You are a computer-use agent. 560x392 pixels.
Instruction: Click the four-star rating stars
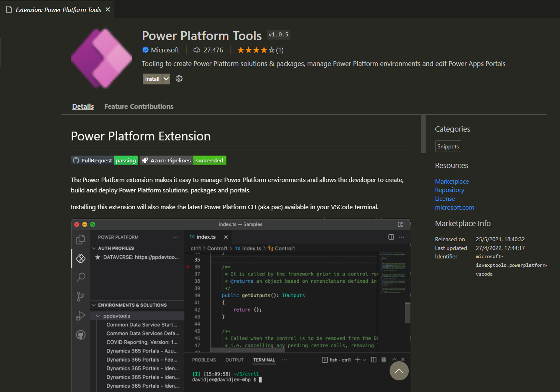pos(255,50)
